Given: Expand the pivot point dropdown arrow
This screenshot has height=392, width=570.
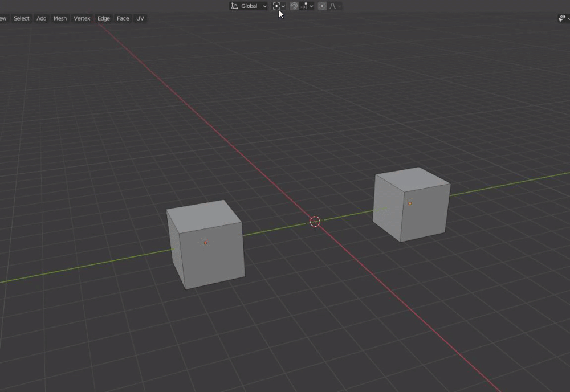Looking at the screenshot, I should [x=283, y=6].
